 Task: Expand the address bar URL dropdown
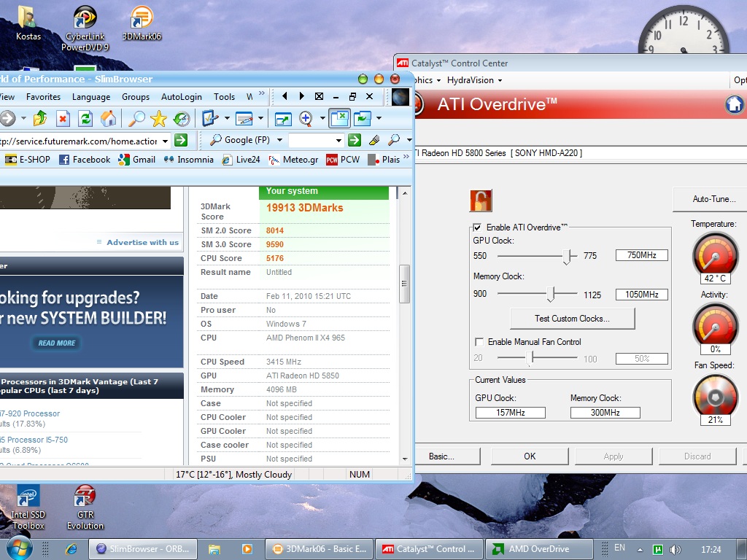pyautogui.click(x=165, y=141)
